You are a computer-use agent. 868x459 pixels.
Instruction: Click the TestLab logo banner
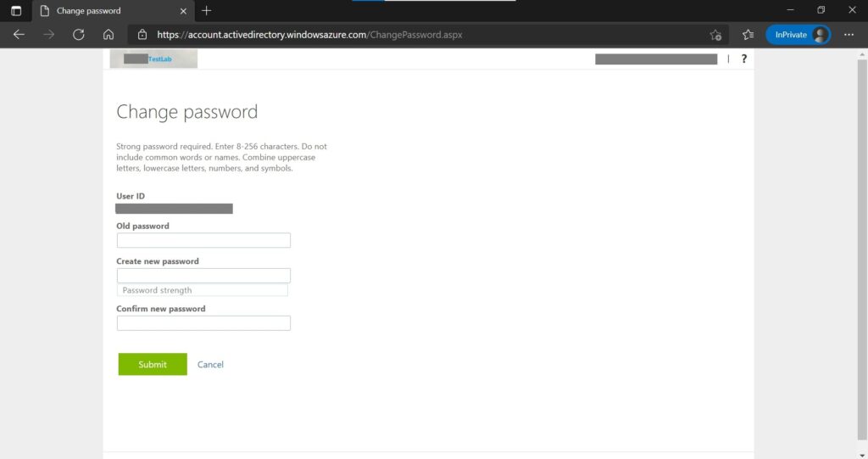154,59
